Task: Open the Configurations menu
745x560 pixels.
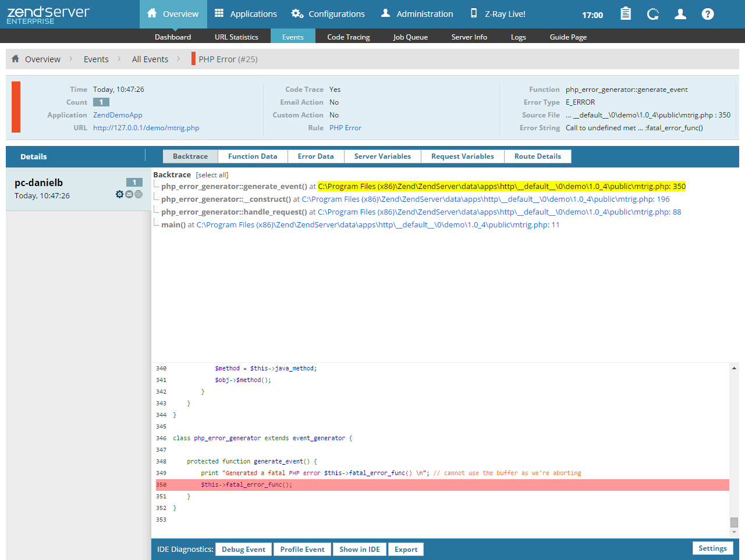Action: 328,14
